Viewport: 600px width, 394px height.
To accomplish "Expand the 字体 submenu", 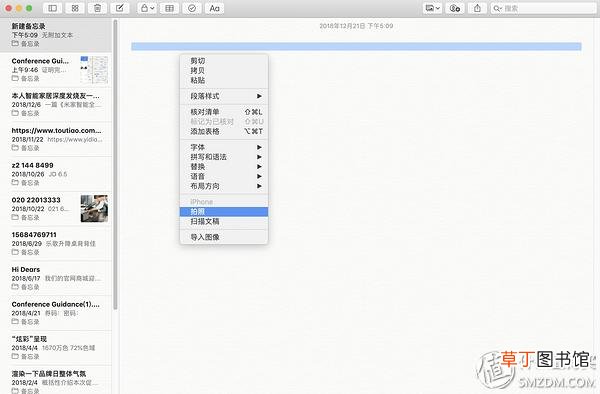I will 224,147.
